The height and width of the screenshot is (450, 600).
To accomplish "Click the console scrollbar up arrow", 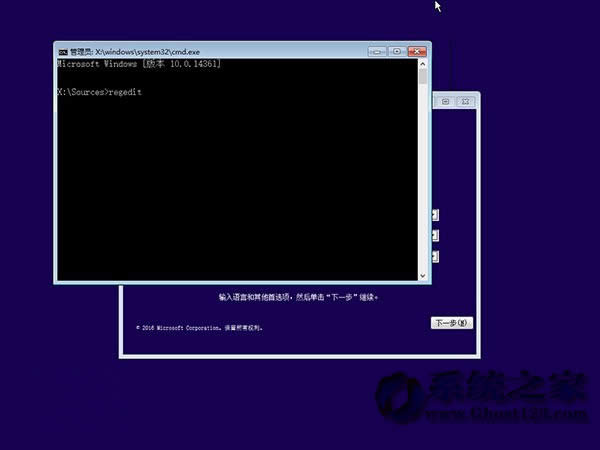I will [424, 63].
